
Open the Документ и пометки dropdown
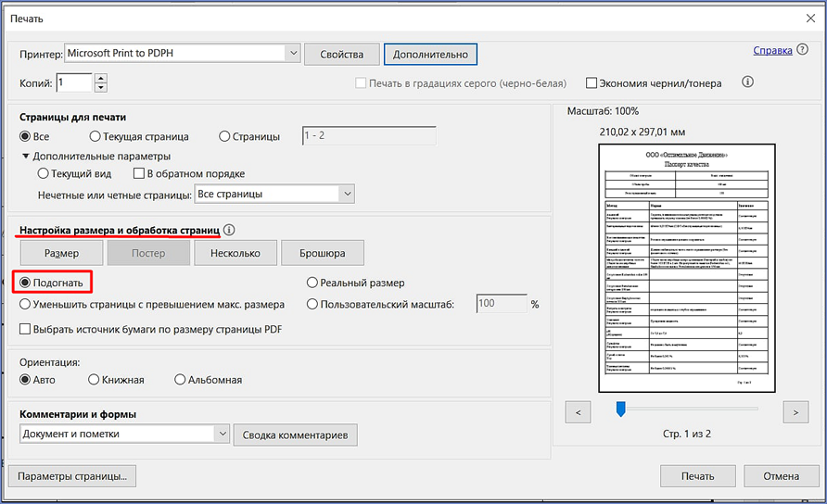[x=223, y=434]
